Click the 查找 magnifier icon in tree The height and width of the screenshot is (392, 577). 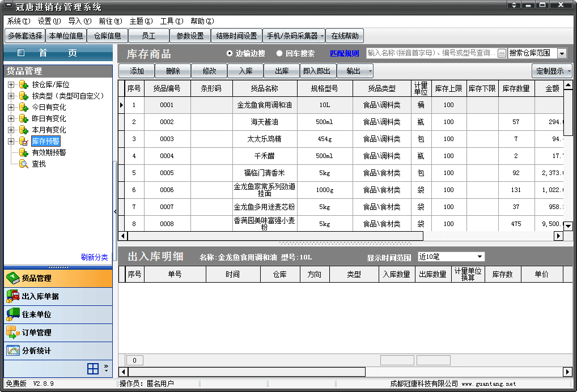click(x=24, y=164)
